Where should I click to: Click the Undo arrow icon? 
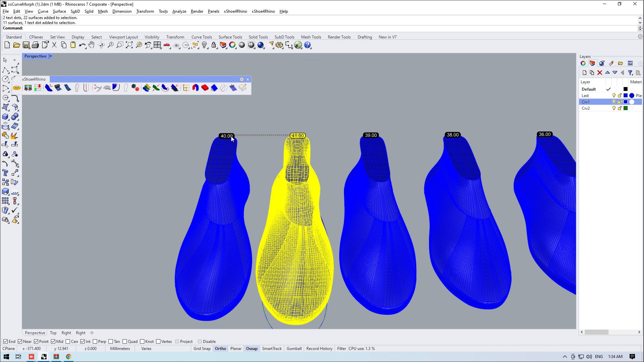[82, 45]
